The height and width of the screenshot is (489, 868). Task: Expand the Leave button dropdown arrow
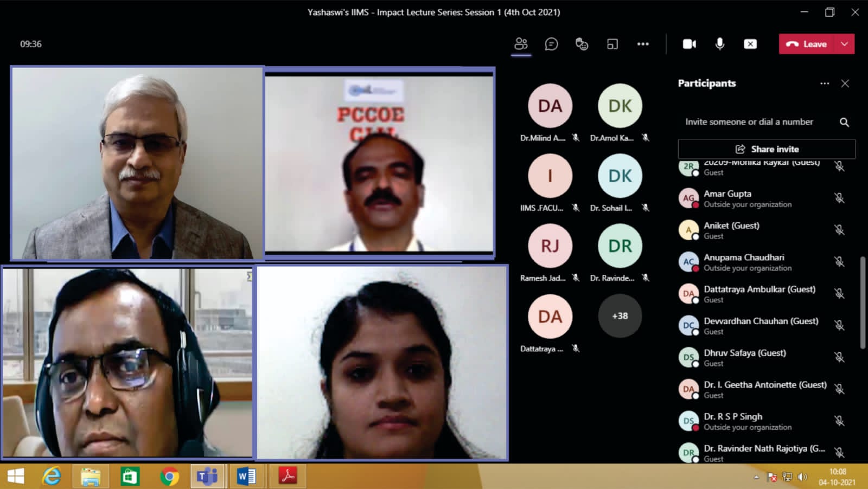tap(845, 44)
